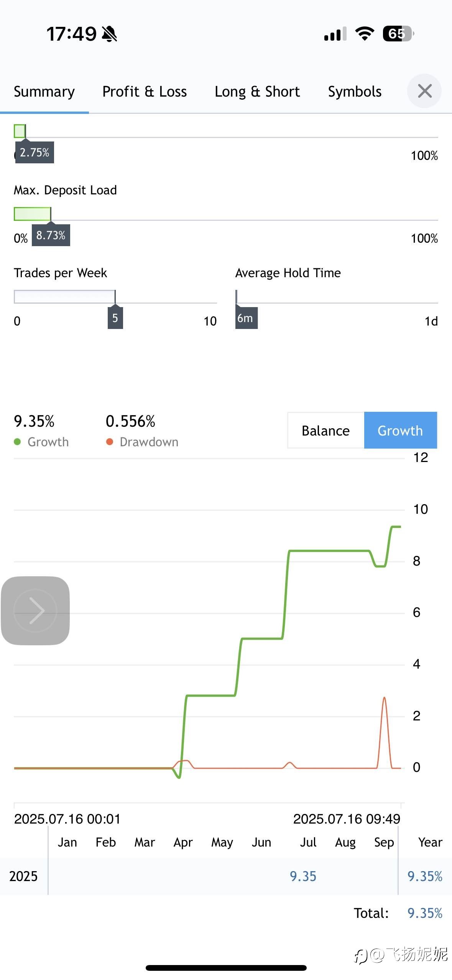Screen dimensions: 452x980
Task: Close the signal statistics panel
Action: [424, 91]
